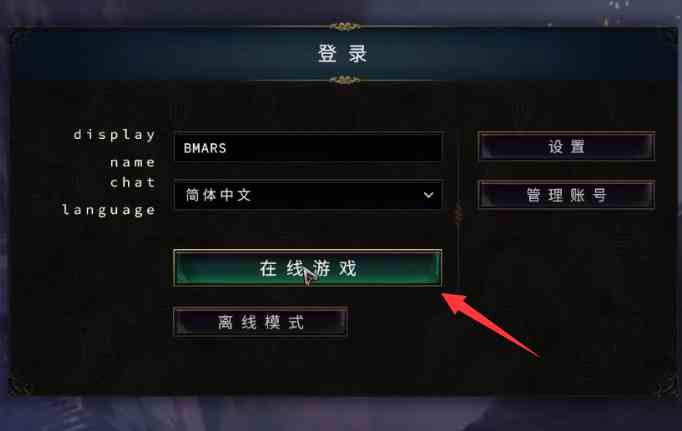This screenshot has width=682, height=431.
Task: Click the "chat language" label
Action: (109, 196)
